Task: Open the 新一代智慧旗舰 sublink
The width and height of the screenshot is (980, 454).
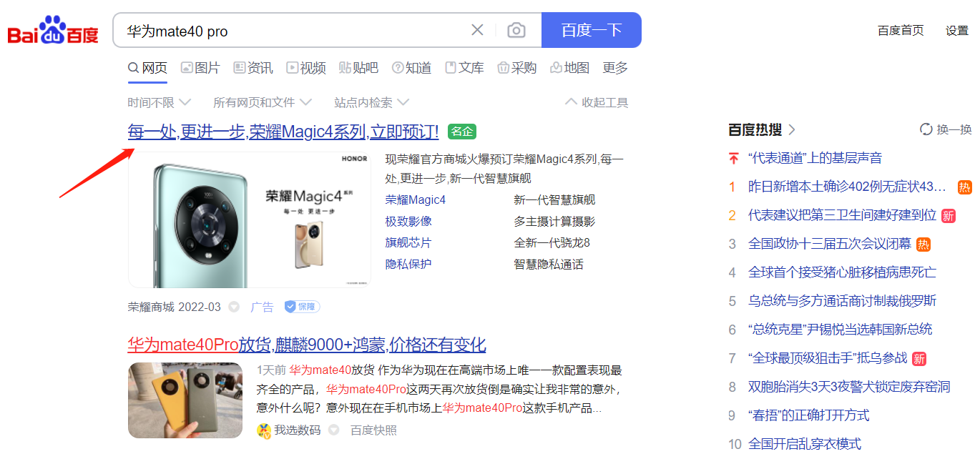Action: 554,200
